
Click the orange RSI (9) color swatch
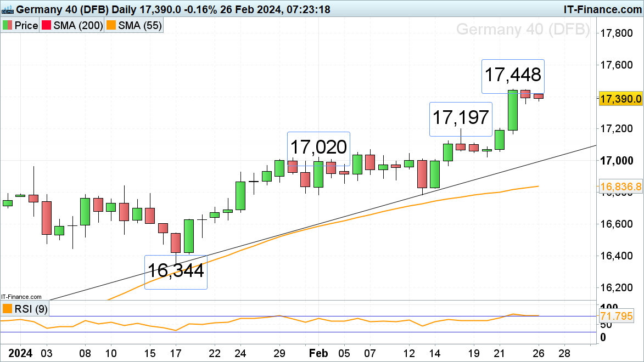(8, 309)
